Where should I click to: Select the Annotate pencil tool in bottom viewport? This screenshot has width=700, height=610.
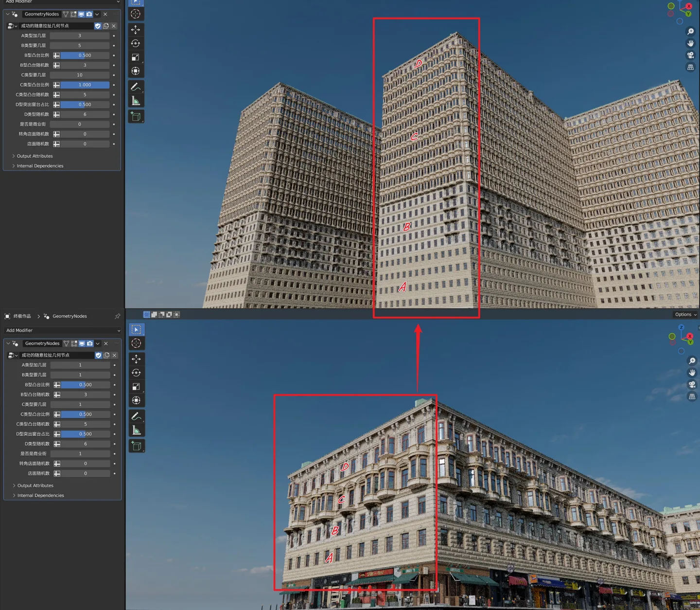point(136,416)
